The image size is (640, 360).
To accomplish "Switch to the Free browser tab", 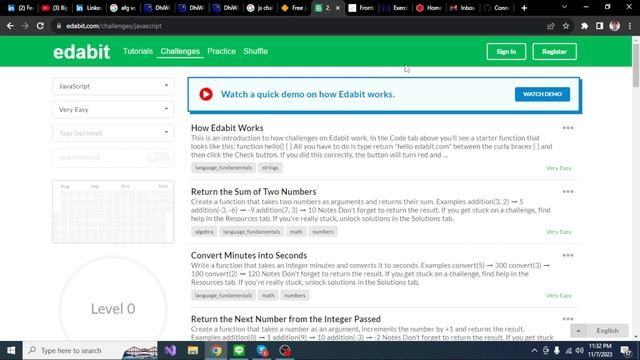I will click(294, 8).
